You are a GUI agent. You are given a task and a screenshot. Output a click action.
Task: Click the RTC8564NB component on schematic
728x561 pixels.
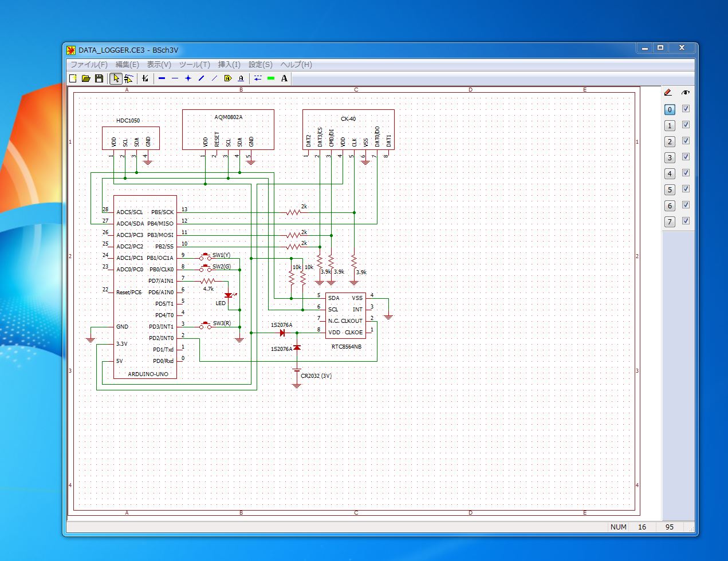tap(345, 315)
